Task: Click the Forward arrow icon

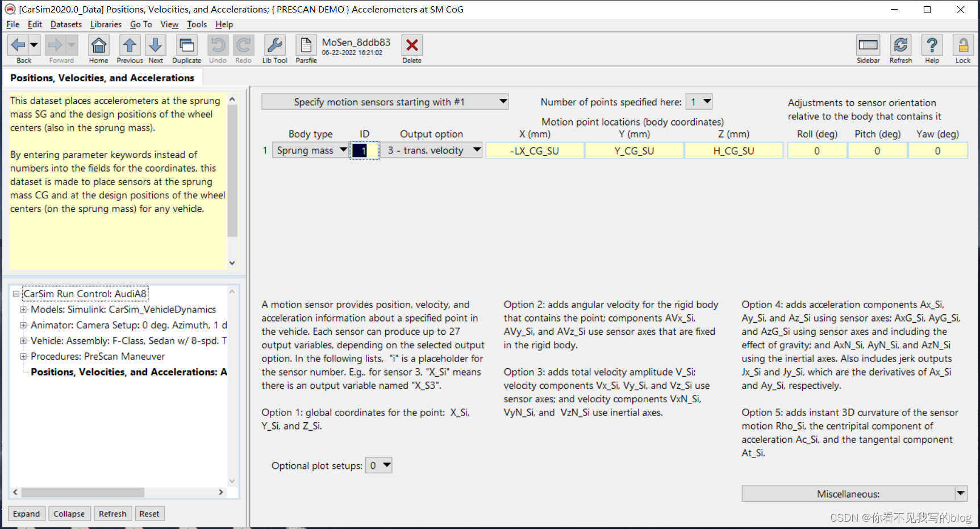Action: (x=56, y=45)
